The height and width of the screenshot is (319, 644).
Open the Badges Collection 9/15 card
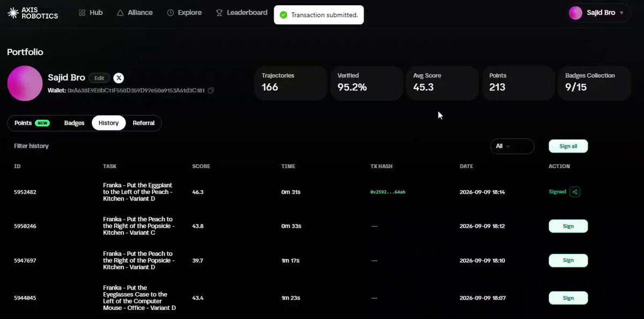pos(595,83)
